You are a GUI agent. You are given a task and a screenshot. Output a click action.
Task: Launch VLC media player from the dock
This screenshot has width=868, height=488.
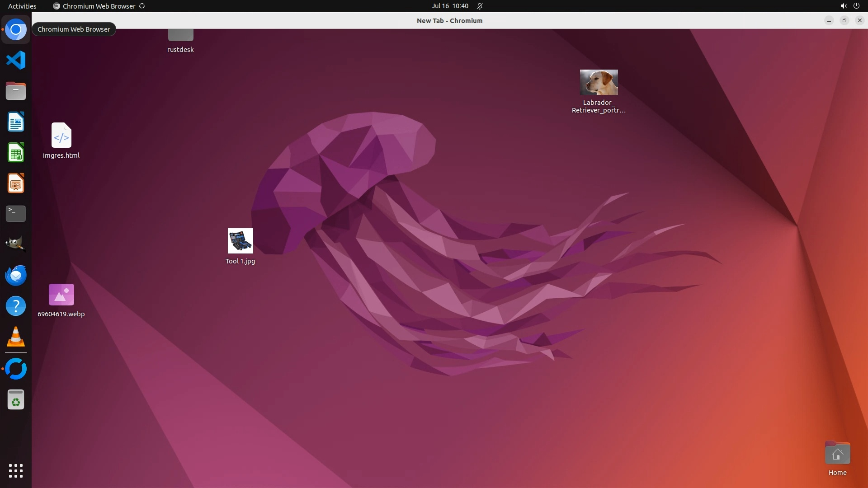pyautogui.click(x=16, y=337)
